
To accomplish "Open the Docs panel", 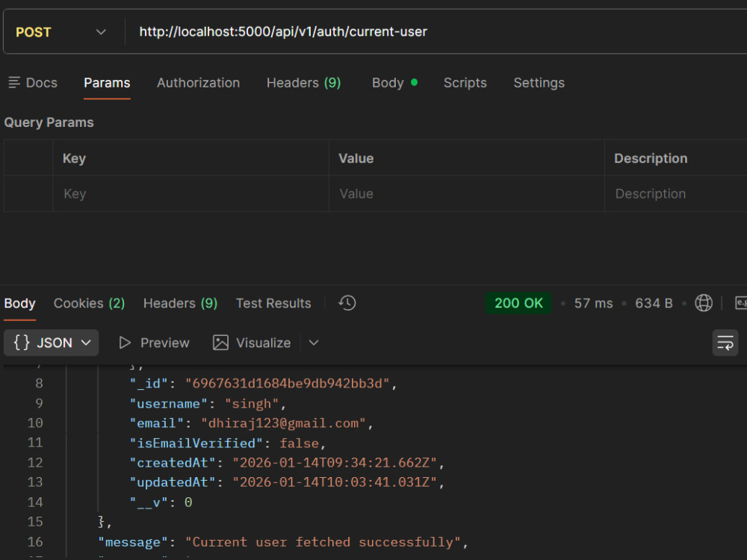I will click(x=34, y=83).
